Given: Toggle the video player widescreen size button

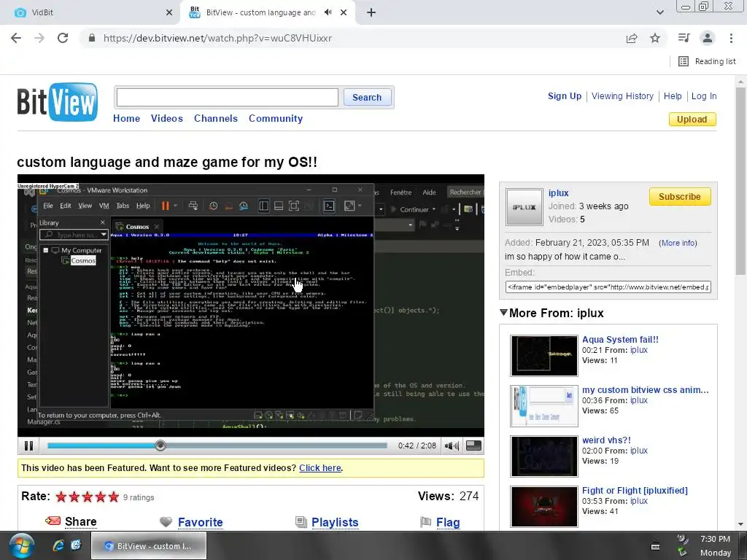Looking at the screenshot, I should pyautogui.click(x=473, y=446).
